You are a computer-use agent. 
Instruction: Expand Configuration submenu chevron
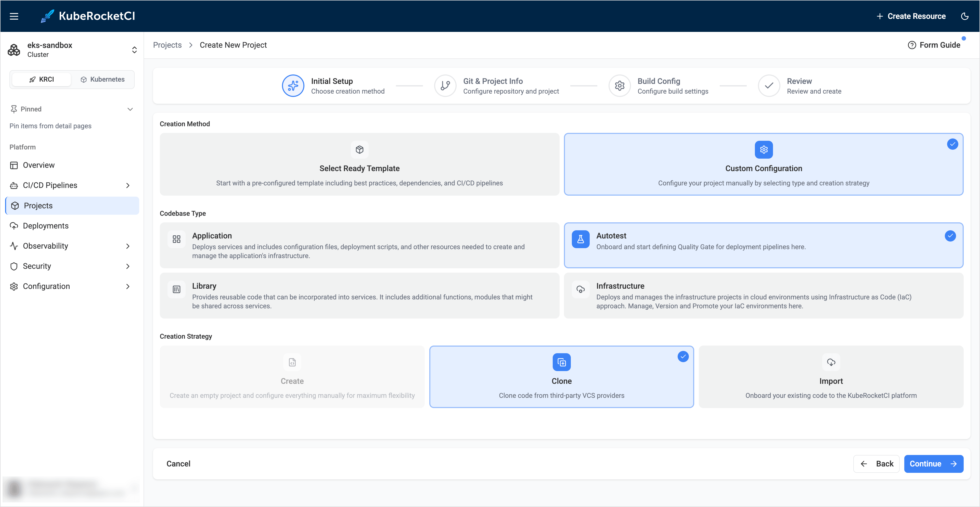[128, 286]
